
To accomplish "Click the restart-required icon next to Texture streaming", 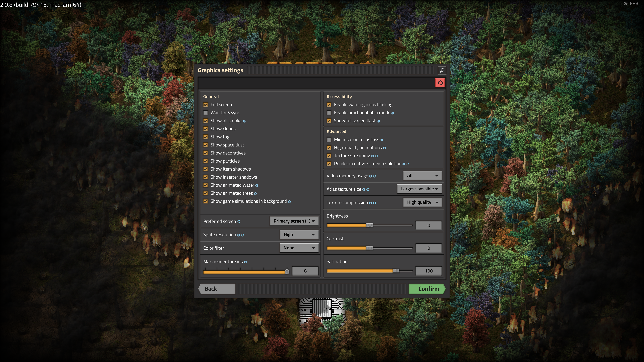I will 377,156.
